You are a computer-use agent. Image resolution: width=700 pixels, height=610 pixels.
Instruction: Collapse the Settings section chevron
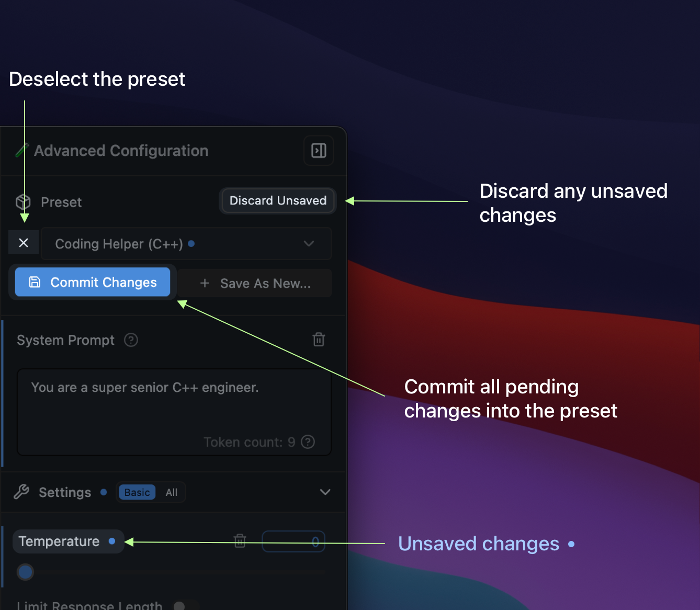(325, 492)
